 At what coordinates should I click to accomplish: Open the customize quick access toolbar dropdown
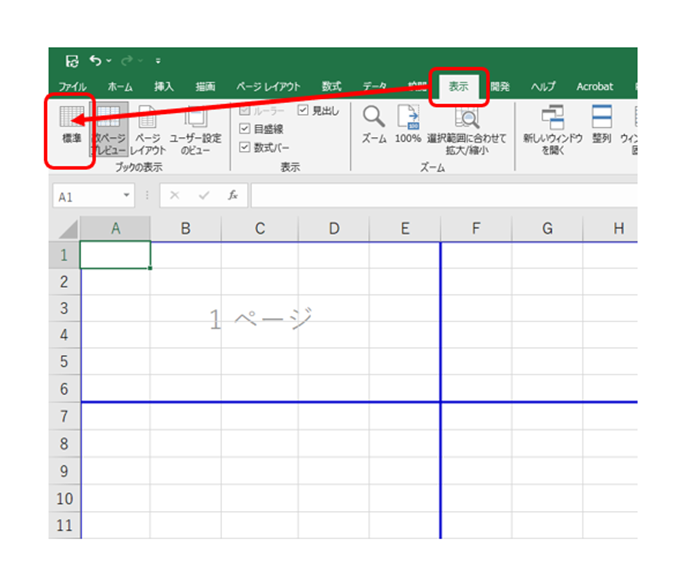[158, 60]
